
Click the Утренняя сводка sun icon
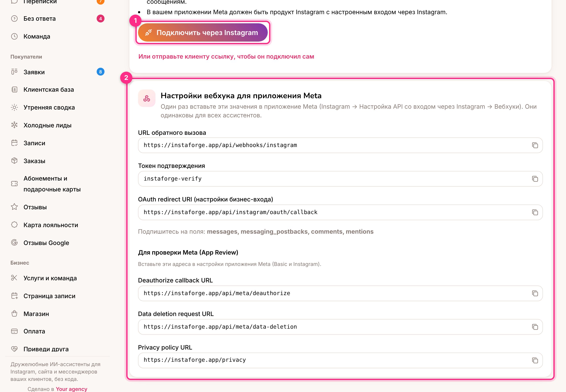[x=15, y=107]
